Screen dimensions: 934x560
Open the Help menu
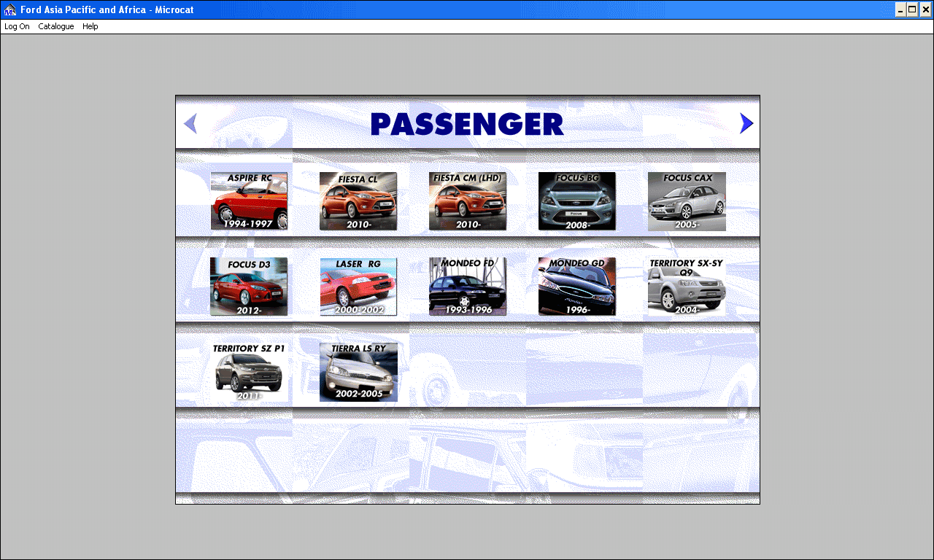90,26
